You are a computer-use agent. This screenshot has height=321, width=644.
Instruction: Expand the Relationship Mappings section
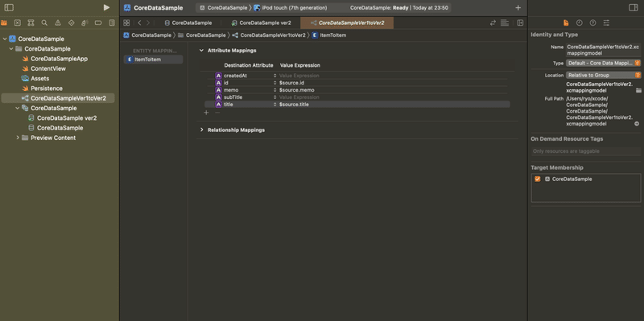click(201, 130)
